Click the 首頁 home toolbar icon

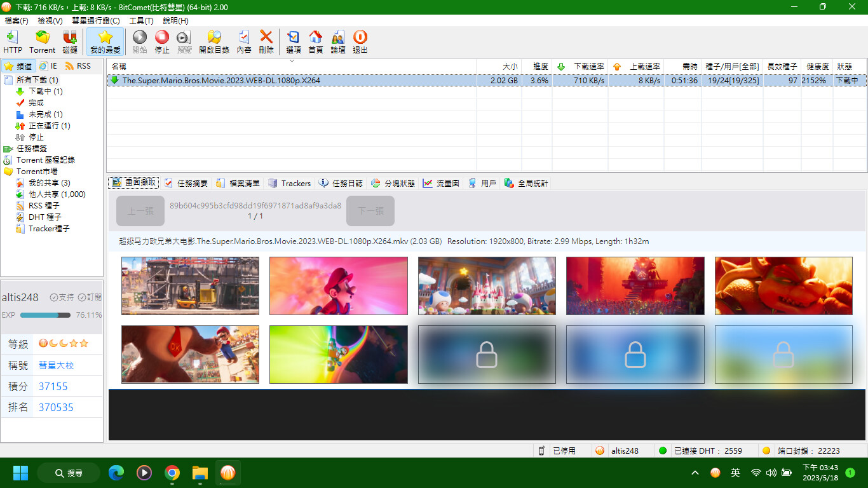click(316, 42)
